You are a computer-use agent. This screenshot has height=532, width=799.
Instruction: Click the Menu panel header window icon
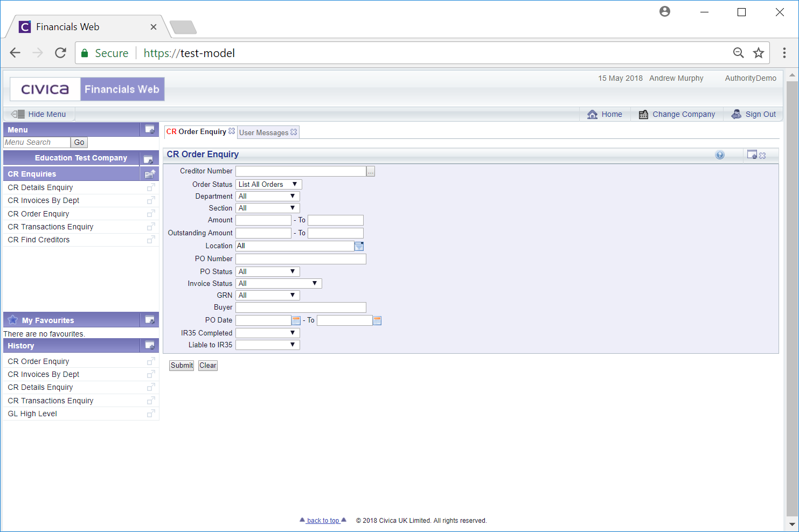(x=150, y=129)
